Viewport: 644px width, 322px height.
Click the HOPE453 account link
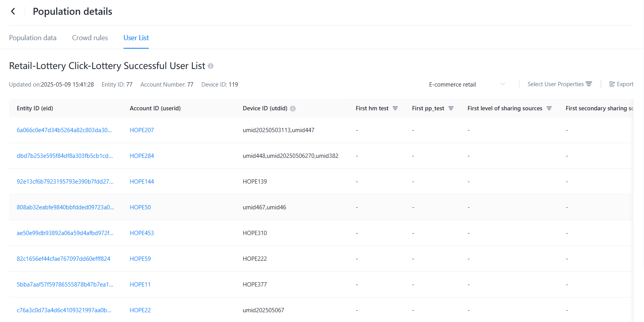point(142,233)
